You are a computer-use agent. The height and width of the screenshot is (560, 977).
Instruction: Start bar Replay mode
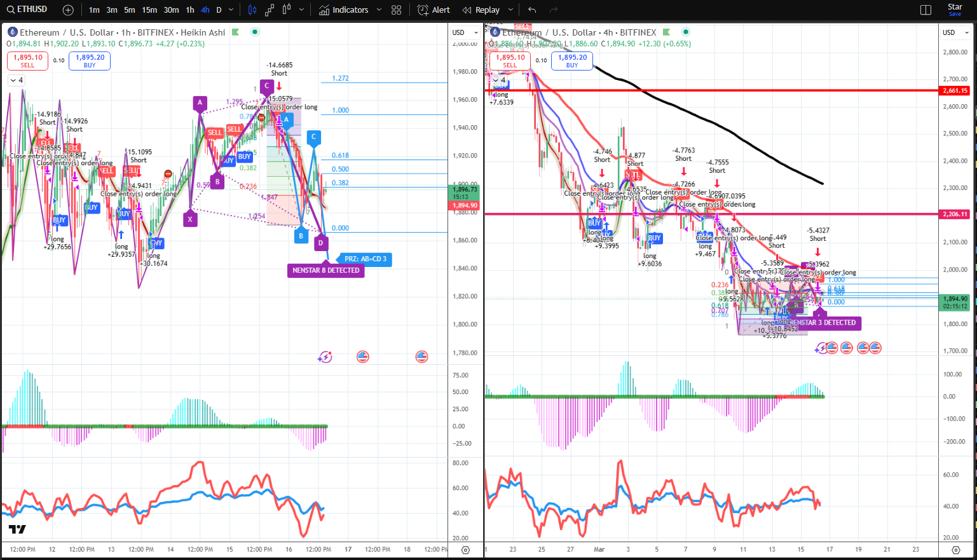(x=481, y=10)
